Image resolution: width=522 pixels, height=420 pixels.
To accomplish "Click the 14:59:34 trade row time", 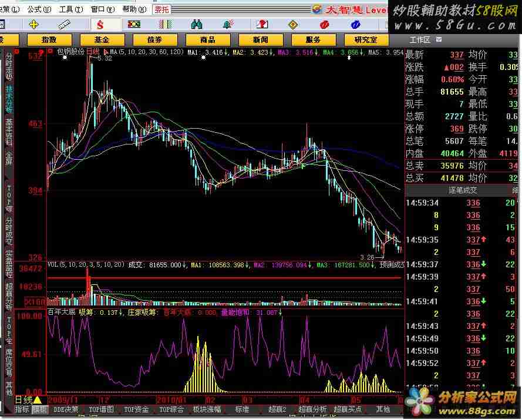I will (422, 203).
